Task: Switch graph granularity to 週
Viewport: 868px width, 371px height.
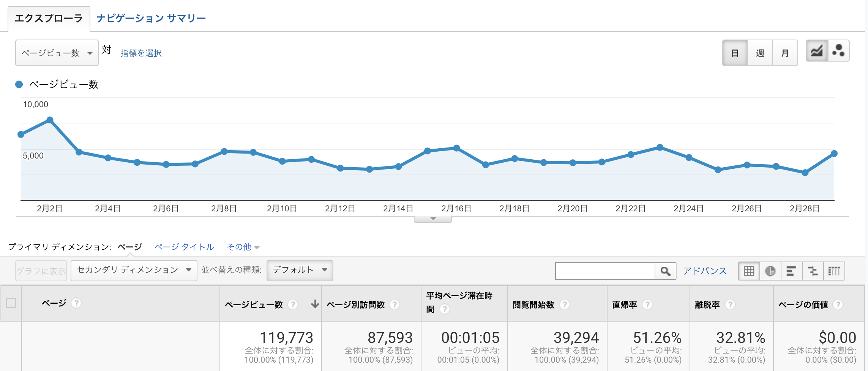Action: pyautogui.click(x=760, y=53)
